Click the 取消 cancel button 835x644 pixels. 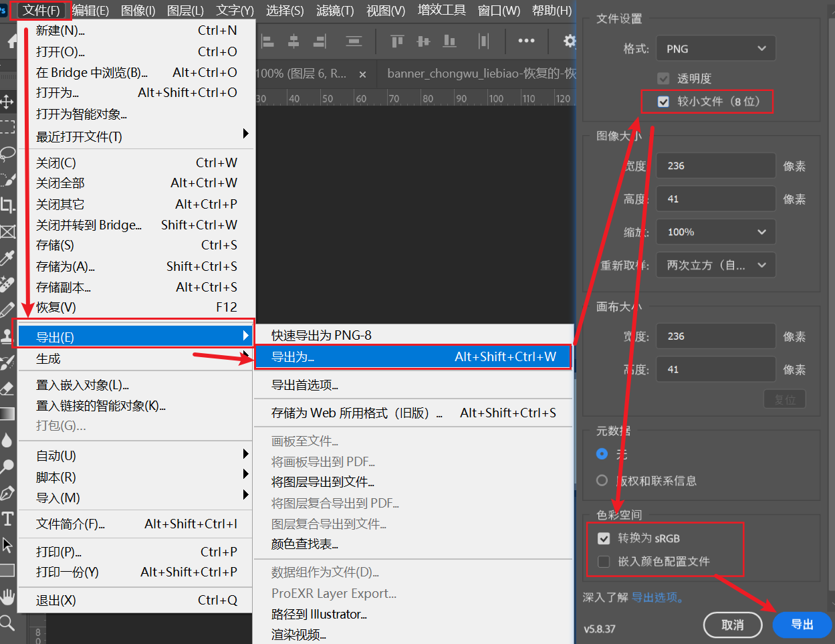click(732, 625)
